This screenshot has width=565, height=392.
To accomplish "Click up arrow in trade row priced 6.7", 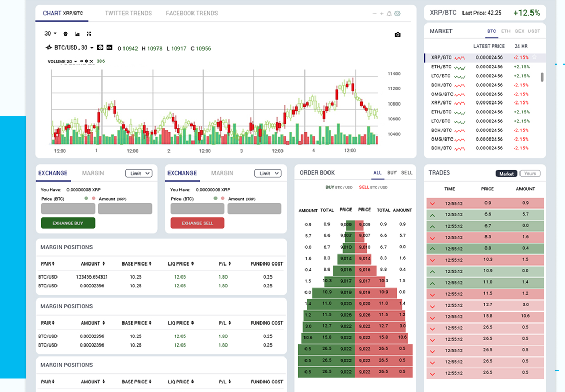I will point(433,226).
